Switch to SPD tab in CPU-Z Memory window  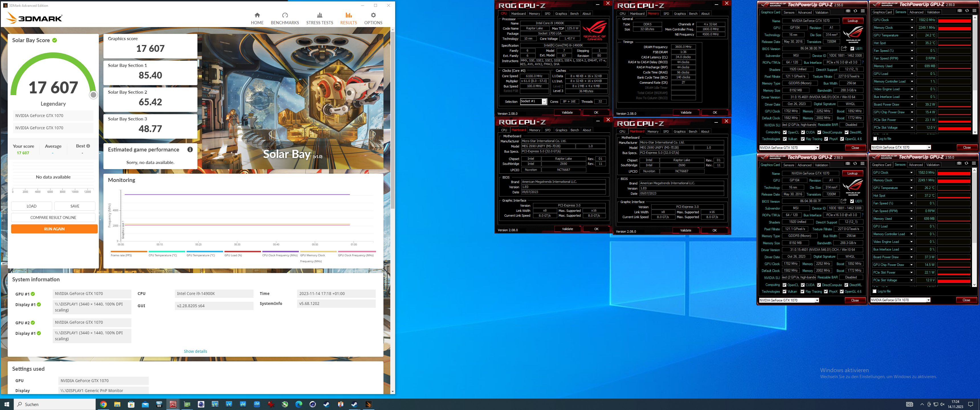point(666,14)
